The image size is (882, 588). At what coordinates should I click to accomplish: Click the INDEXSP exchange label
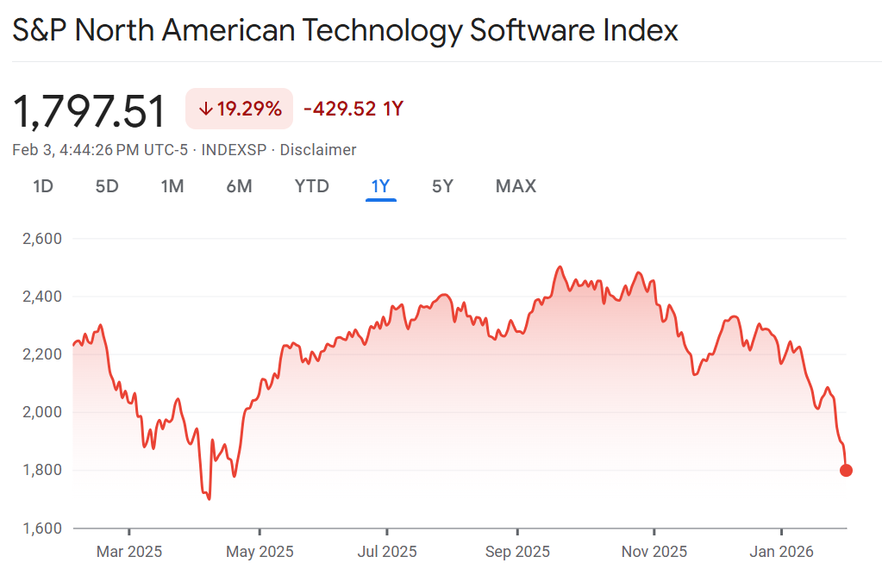(233, 150)
